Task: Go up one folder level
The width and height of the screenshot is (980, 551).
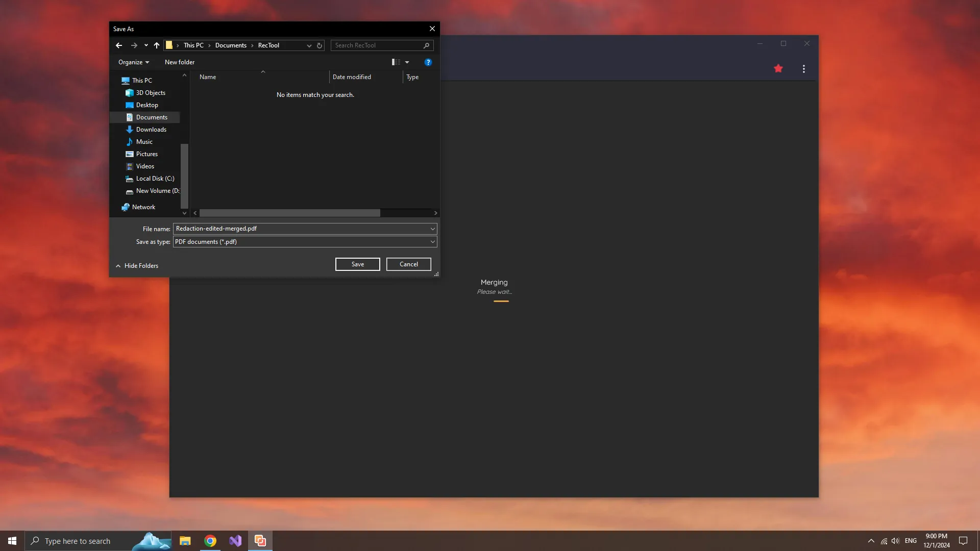Action: tap(157, 45)
